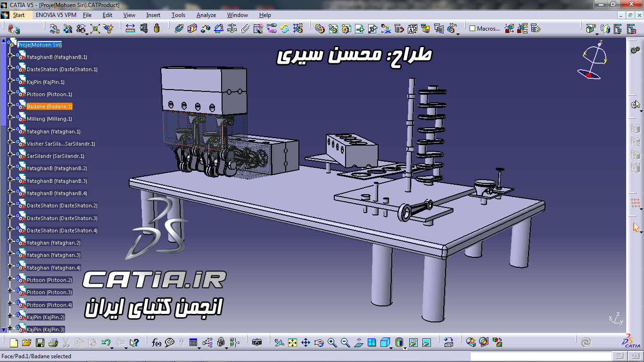
Task: Click the Fit All In icon
Action: point(292,343)
